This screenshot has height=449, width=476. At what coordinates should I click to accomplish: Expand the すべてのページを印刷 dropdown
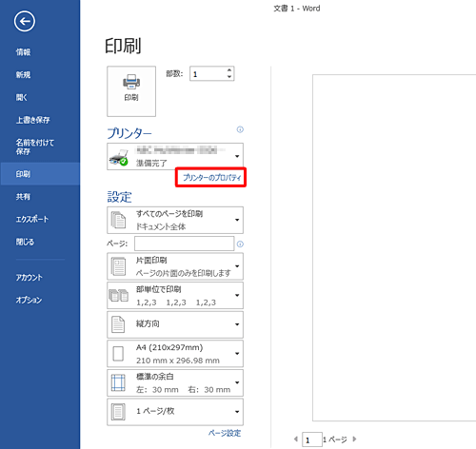click(175, 220)
